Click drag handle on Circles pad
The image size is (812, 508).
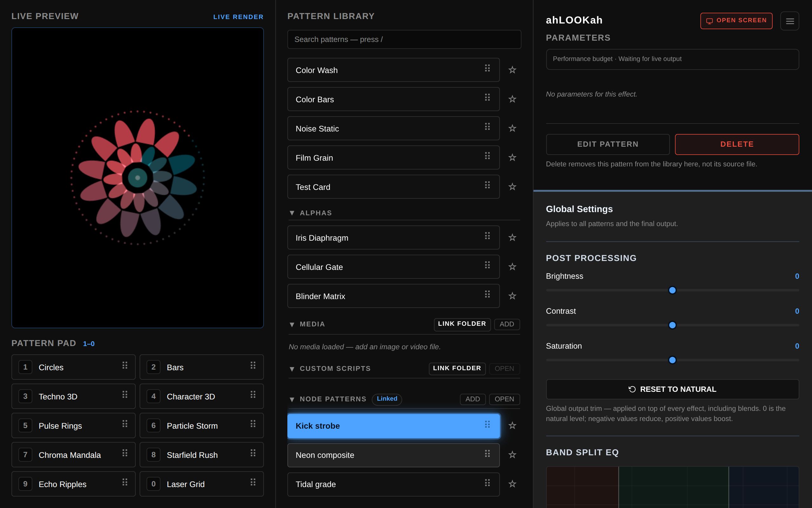pos(125,365)
